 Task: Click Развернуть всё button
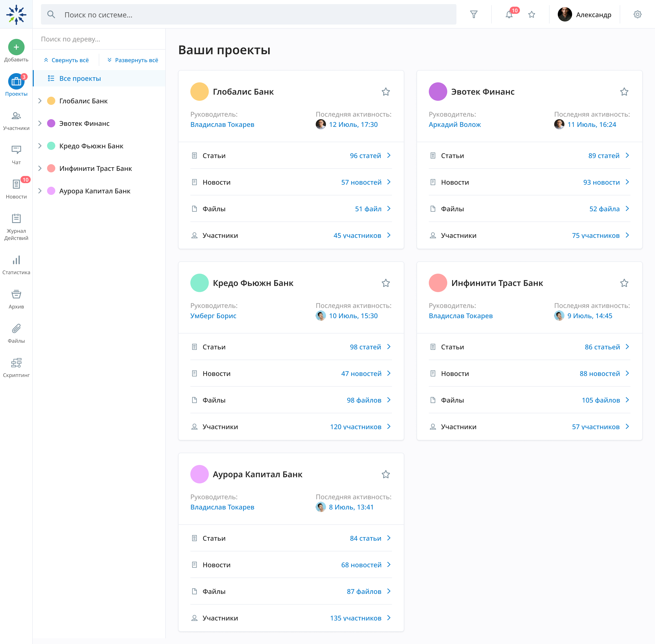[133, 60]
